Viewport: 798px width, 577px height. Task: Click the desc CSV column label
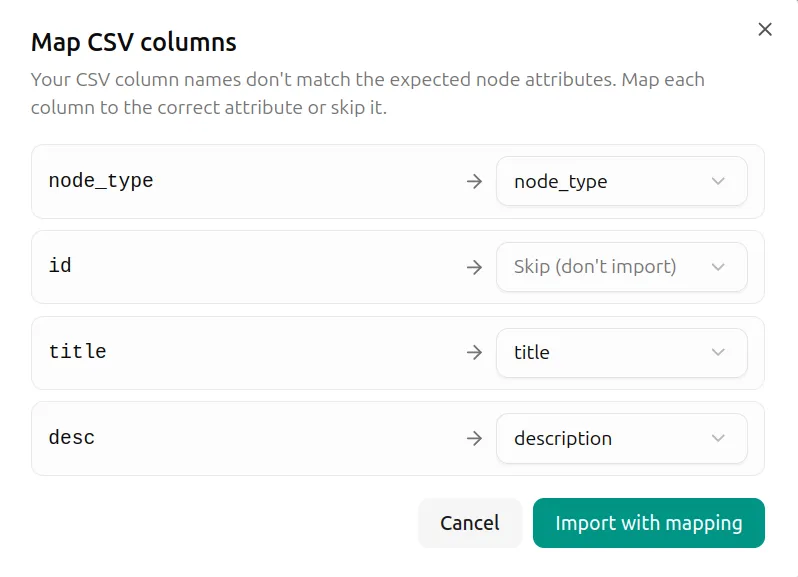(x=72, y=438)
